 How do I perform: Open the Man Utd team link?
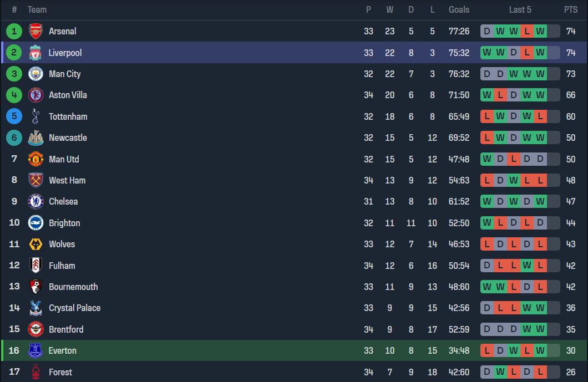click(x=64, y=159)
